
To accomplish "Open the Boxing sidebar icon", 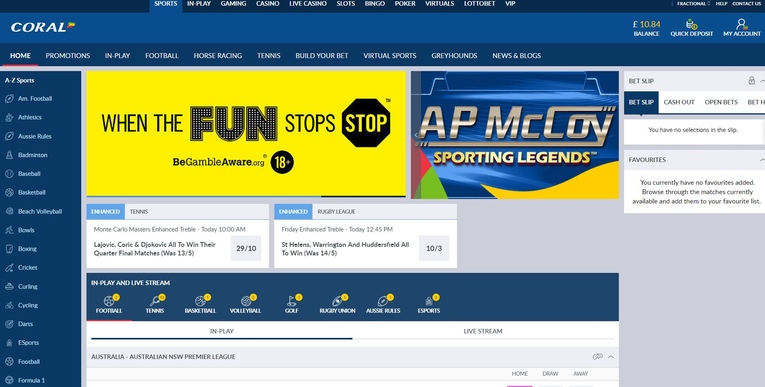I will pyautogui.click(x=9, y=249).
